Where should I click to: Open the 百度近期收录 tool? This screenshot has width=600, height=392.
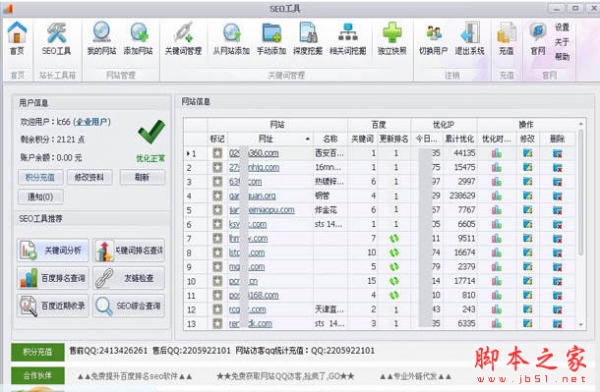(53, 306)
